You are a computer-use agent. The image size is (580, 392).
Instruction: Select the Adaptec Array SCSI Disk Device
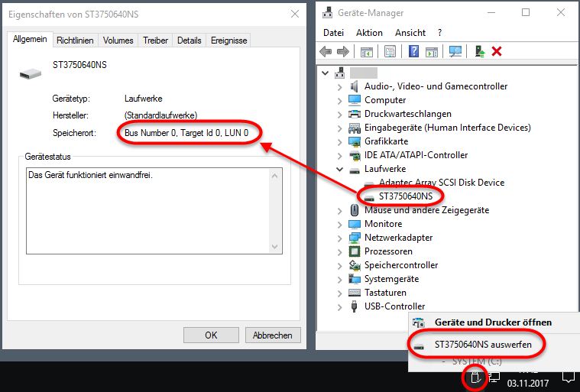442,183
